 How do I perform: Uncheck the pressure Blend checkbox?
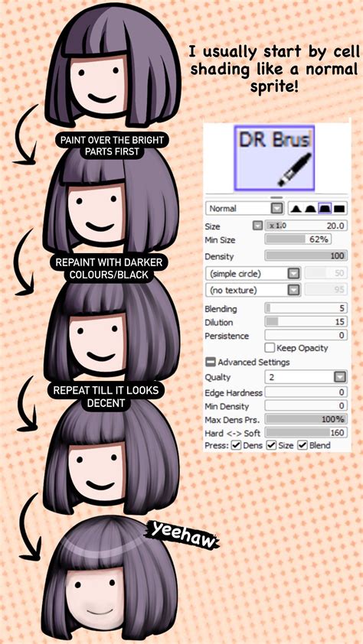click(302, 445)
